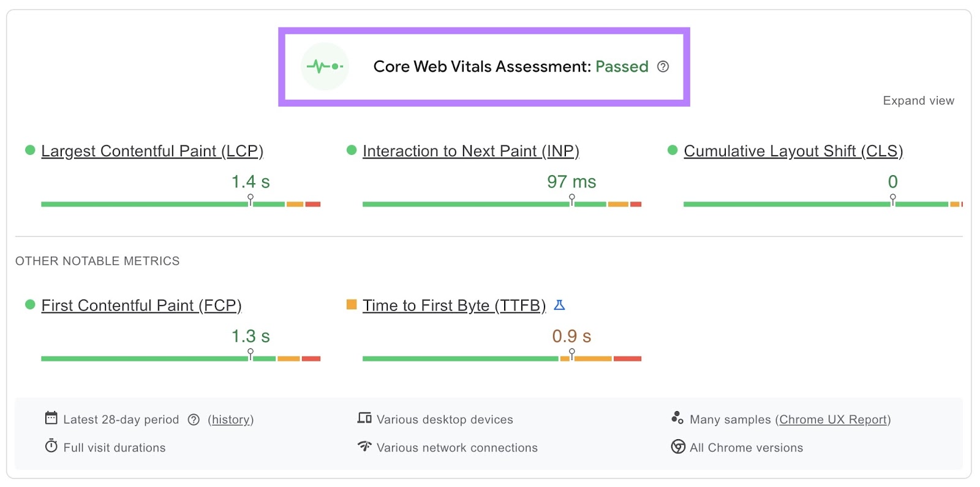Screen dimensions: 980x487
Task: Click the stopwatch icon for full visit durations
Action: pyautogui.click(x=52, y=447)
